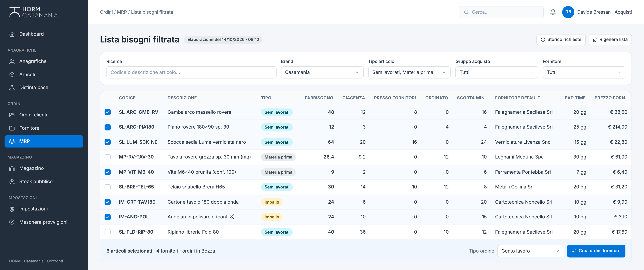
Task: Click the Cerca search field
Action: (x=501, y=12)
